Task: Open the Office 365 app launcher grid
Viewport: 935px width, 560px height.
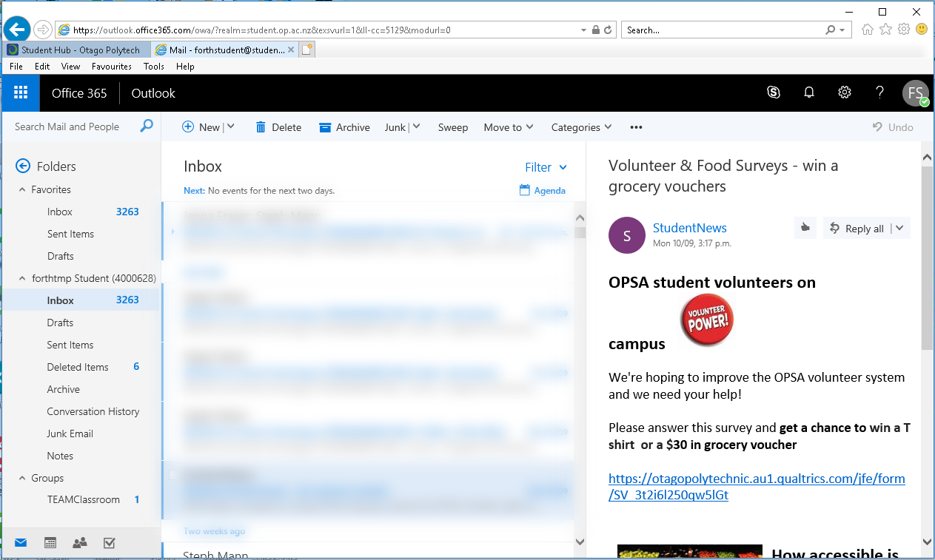Action: pyautogui.click(x=21, y=93)
